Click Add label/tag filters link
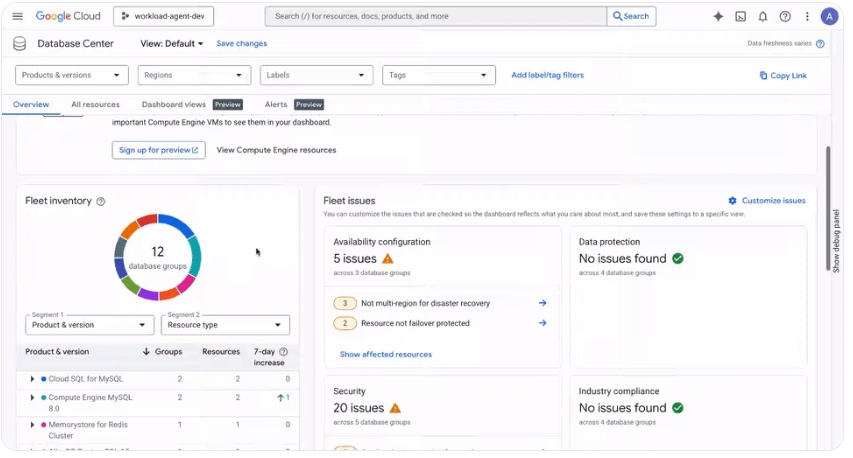The image size is (853, 458). click(x=547, y=75)
